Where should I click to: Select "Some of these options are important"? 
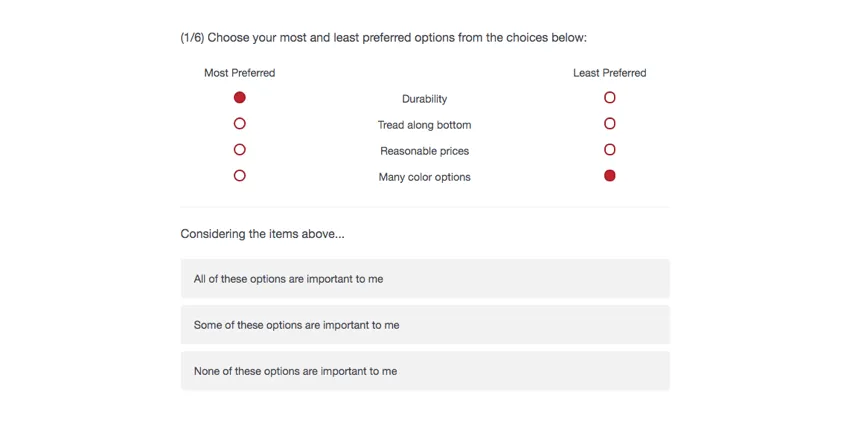pos(425,325)
